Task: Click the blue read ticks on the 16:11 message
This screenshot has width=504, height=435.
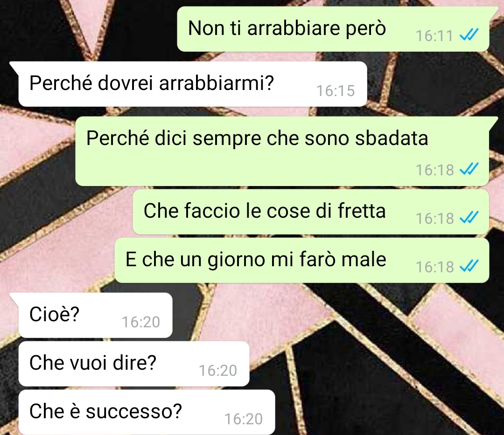Action: [469, 35]
